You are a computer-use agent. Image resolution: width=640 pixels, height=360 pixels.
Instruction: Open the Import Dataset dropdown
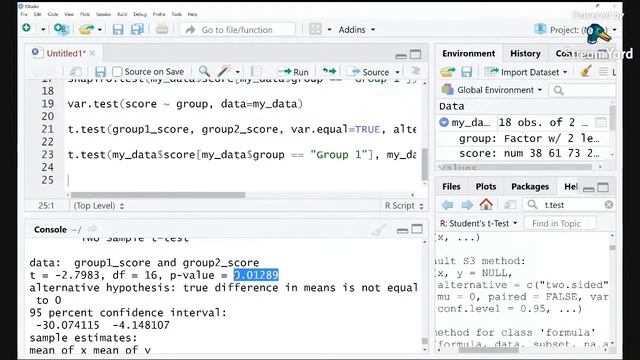point(527,72)
